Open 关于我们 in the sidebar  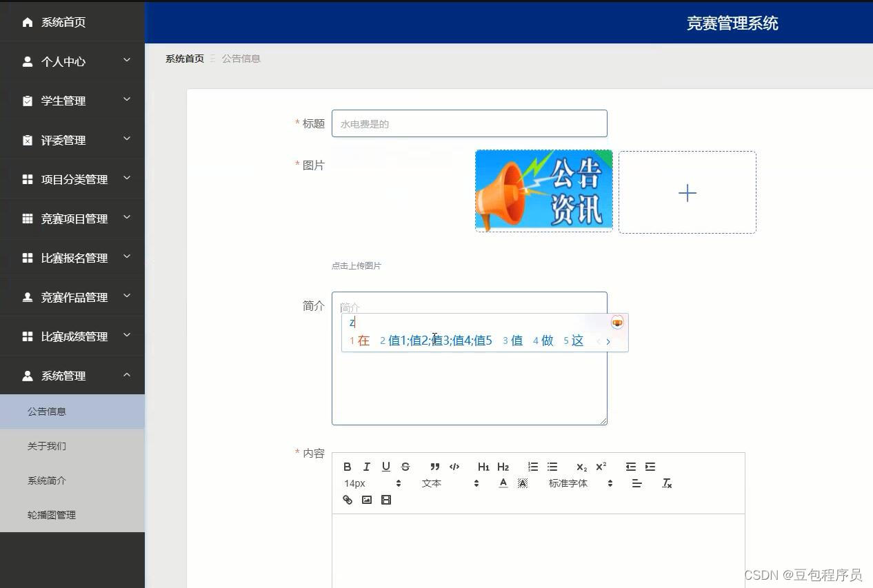pos(46,446)
